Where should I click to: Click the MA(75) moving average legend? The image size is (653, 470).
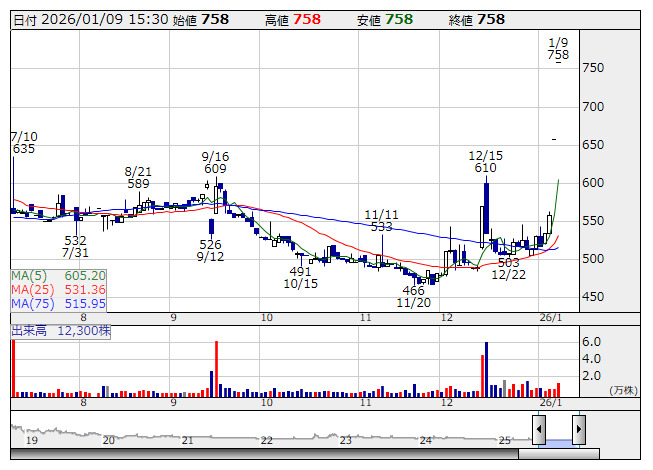[x=58, y=303]
